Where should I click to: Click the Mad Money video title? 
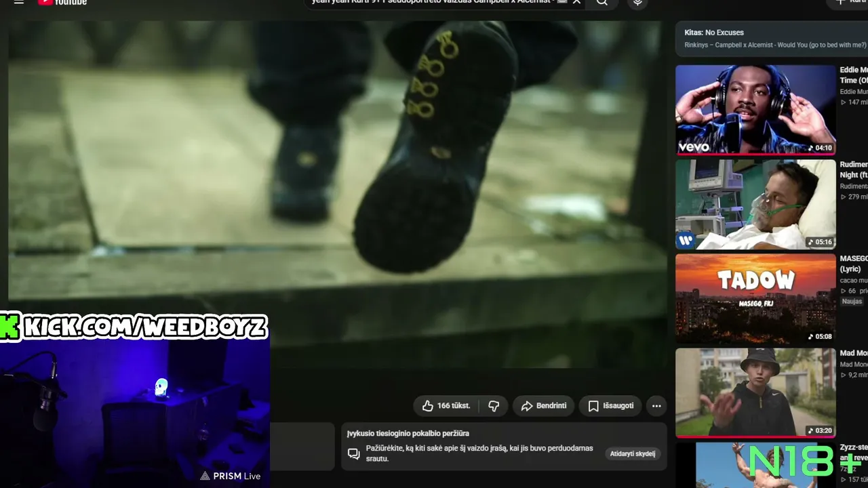pos(854,353)
